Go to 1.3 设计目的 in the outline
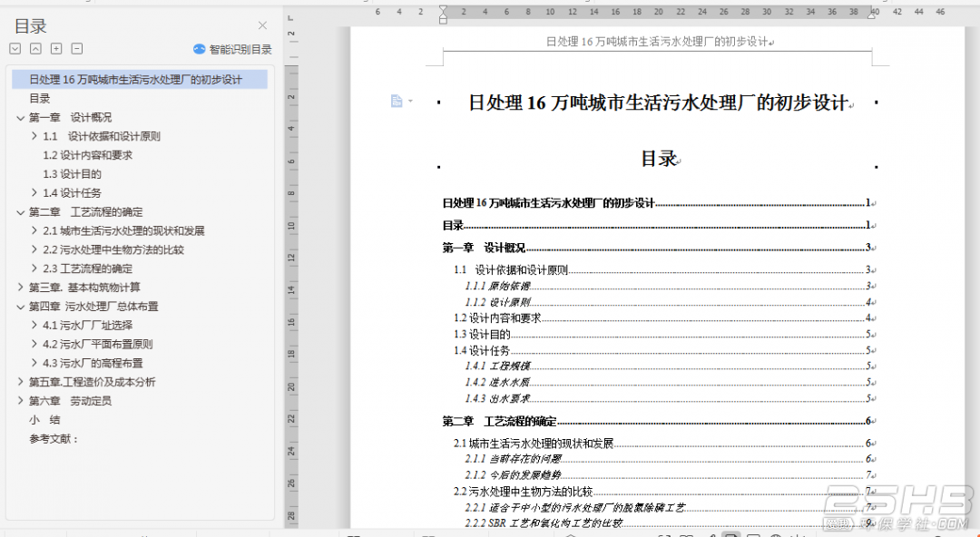Image resolution: width=980 pixels, height=537 pixels. pos(72,174)
